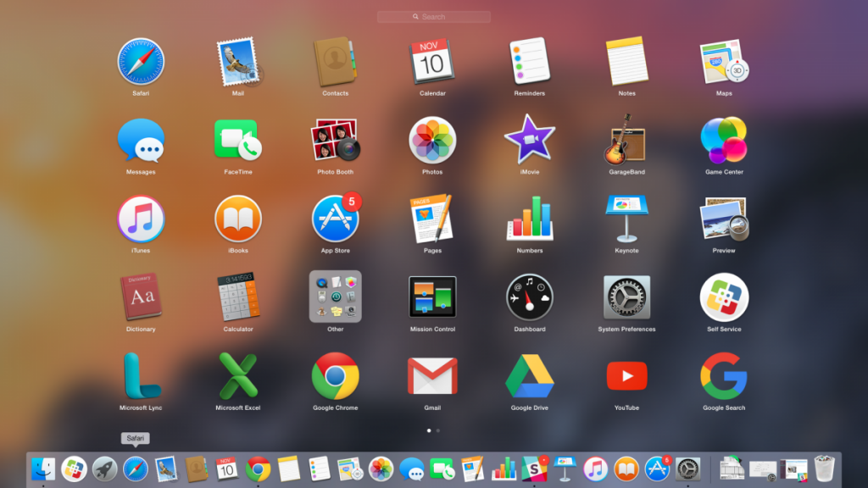Open the Dictionary app
The height and width of the screenshot is (488, 868).
pos(141,297)
